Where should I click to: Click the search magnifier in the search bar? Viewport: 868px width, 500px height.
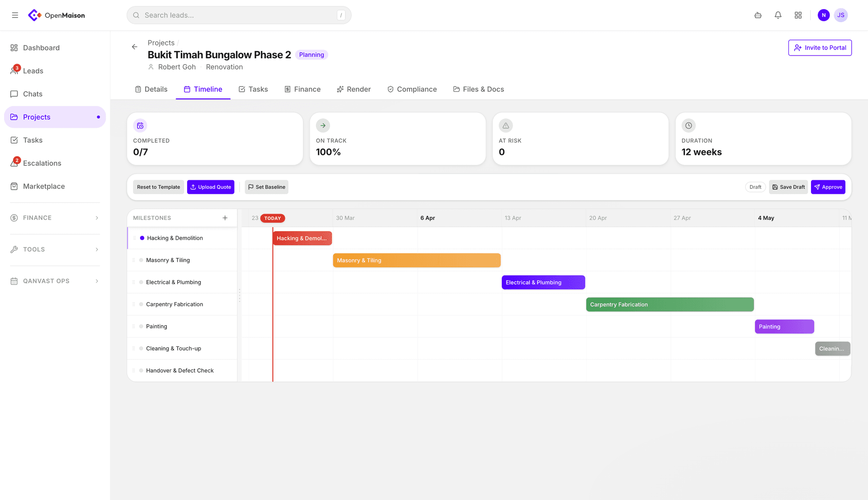coord(136,15)
